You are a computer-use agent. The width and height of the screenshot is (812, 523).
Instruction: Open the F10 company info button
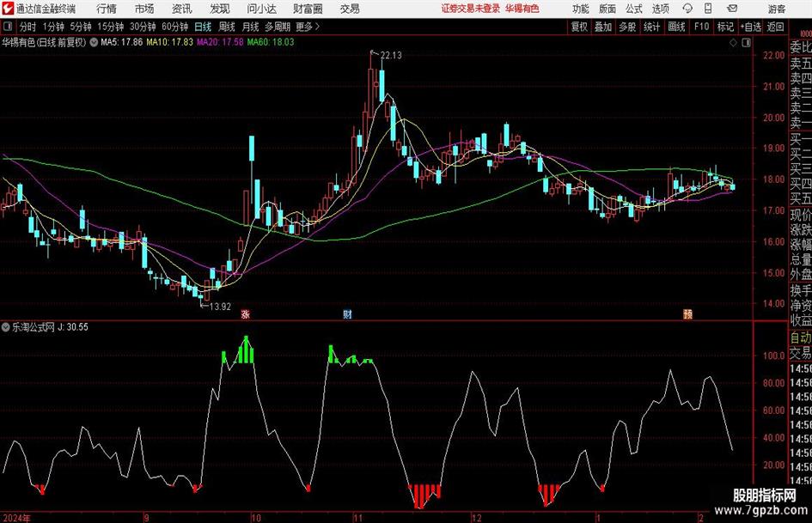click(x=701, y=27)
